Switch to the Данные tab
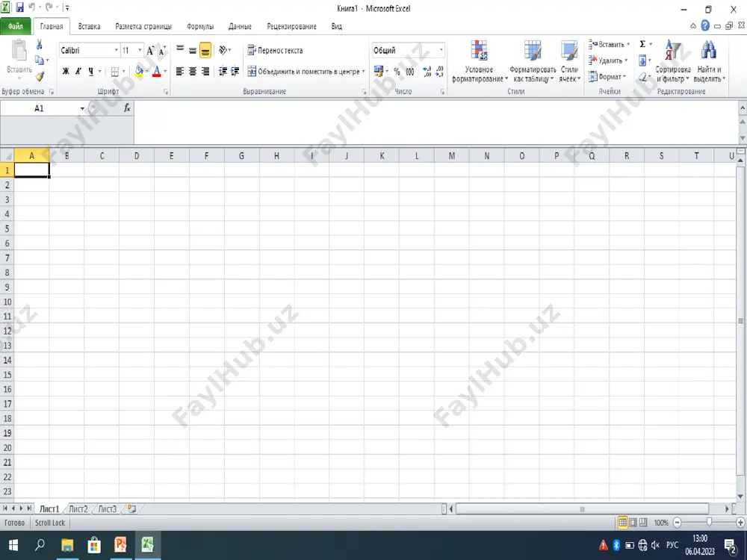Image resolution: width=747 pixels, height=560 pixels. tap(240, 26)
